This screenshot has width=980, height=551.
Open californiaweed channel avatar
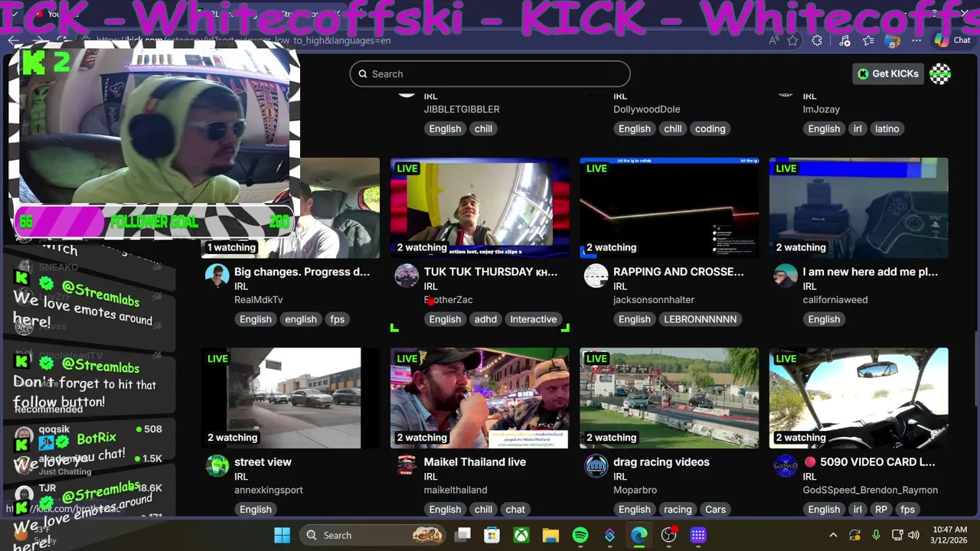click(786, 275)
